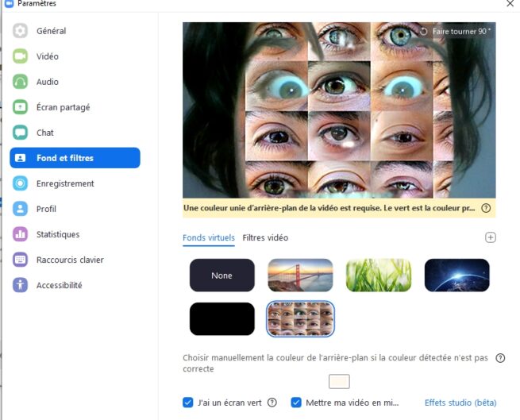Click the Chat bubble icon
The height and width of the screenshot is (420, 520).
pos(20,133)
